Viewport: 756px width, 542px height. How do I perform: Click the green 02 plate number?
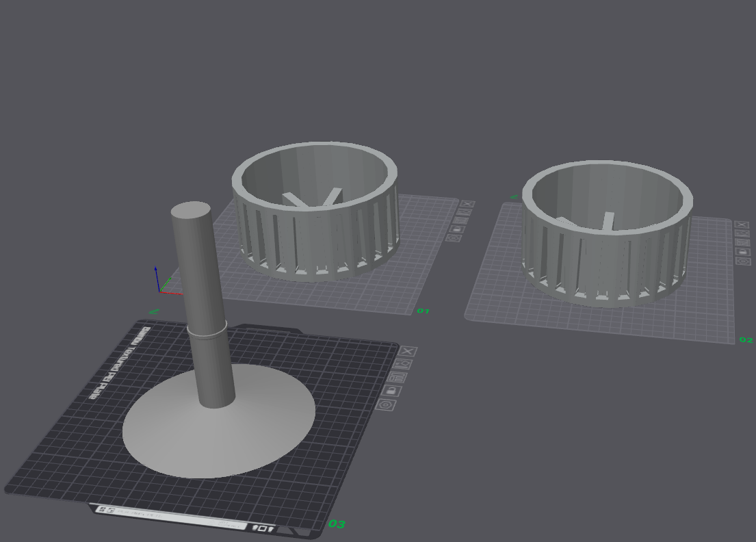click(x=746, y=340)
